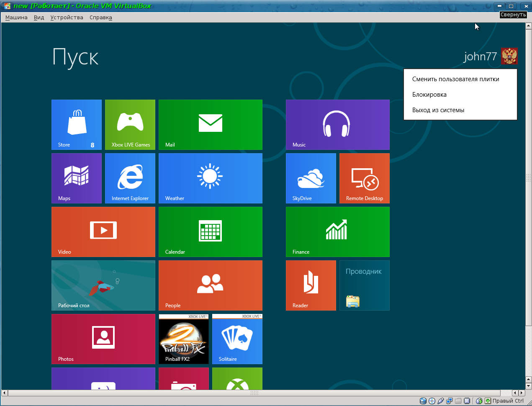The image size is (532, 406).
Task: Launch the Pinball FX2 game tile
Action: pyautogui.click(x=184, y=339)
